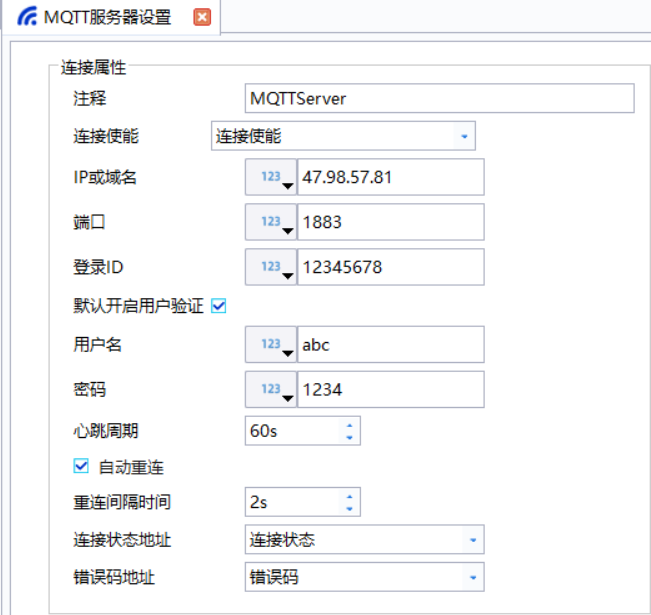Toggle the 自动重连 checkbox
The width and height of the screenshot is (651, 615).
point(81,466)
